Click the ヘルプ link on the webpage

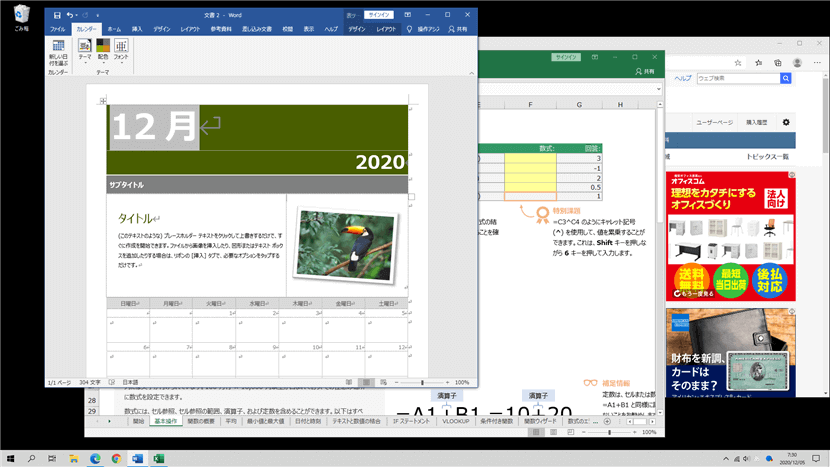click(683, 78)
